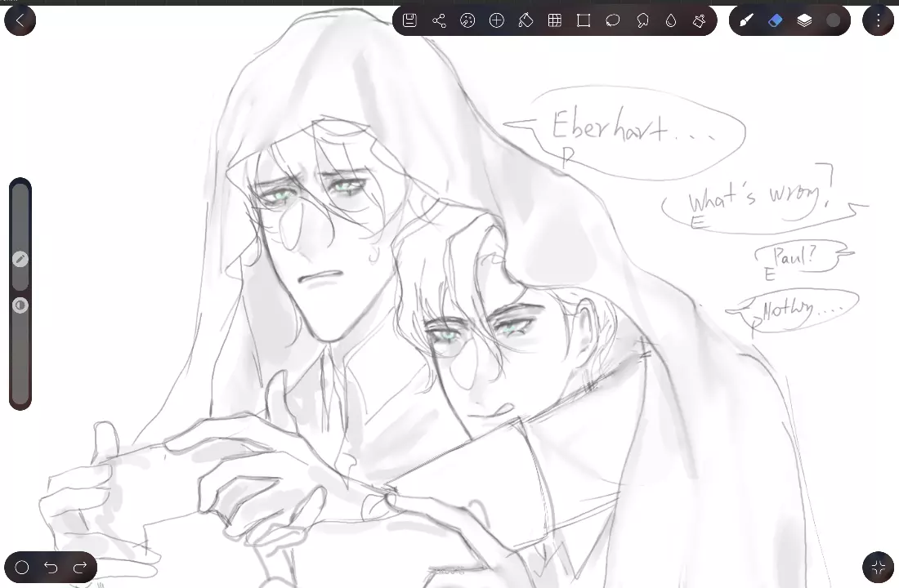Screen dimensions: 899x588
Task: Select the blue eraser tool
Action: click(775, 20)
